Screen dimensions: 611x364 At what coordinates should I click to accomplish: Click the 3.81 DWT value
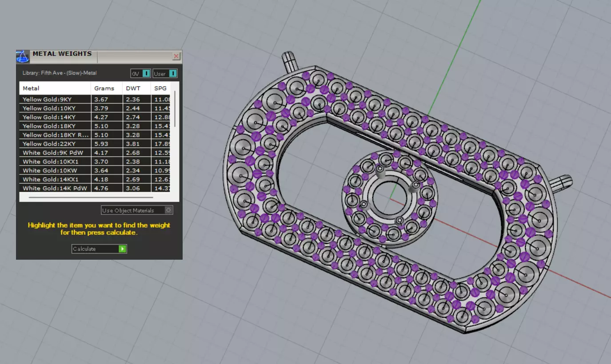tap(133, 144)
